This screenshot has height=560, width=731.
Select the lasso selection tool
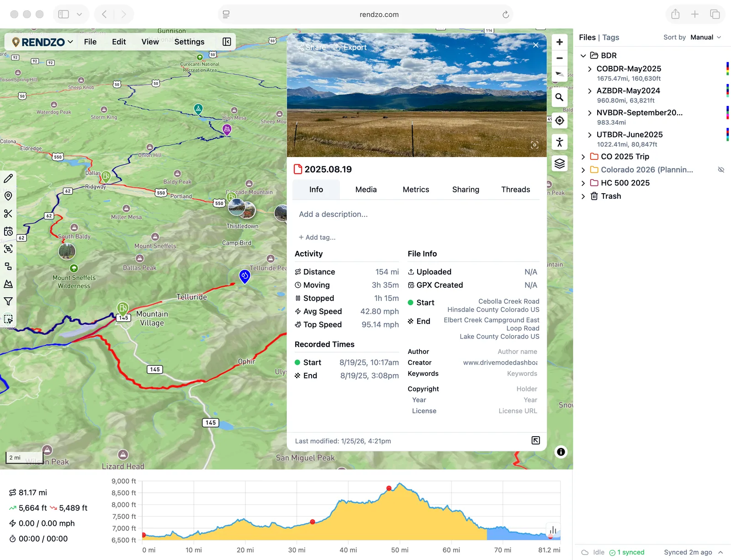[8, 319]
